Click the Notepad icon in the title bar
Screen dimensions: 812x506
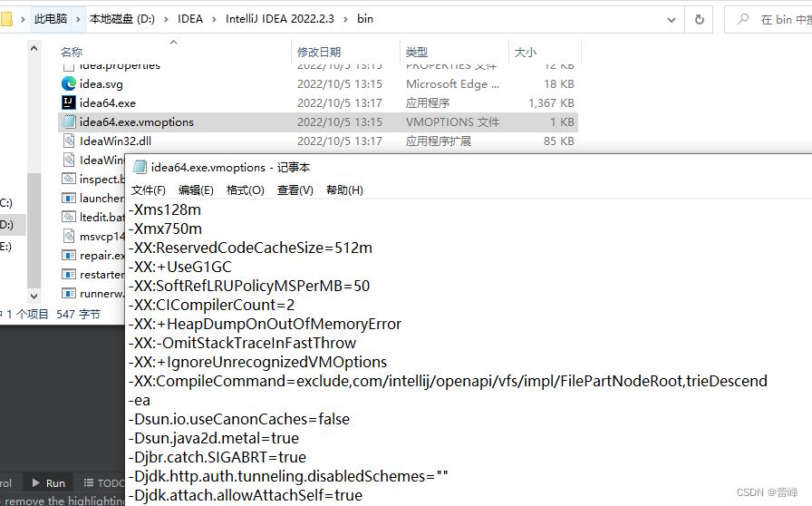tap(140, 167)
